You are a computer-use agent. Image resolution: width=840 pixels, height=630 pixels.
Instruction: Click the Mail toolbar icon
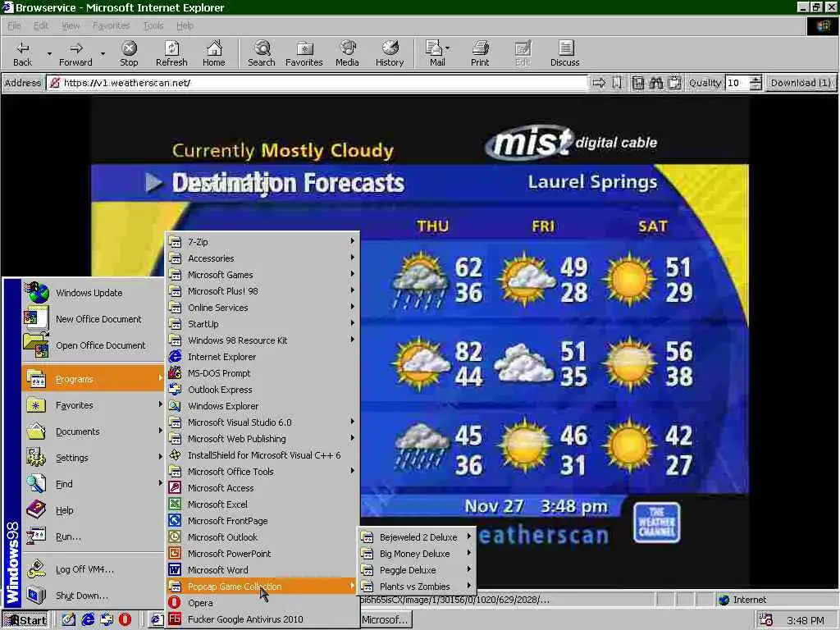click(435, 53)
